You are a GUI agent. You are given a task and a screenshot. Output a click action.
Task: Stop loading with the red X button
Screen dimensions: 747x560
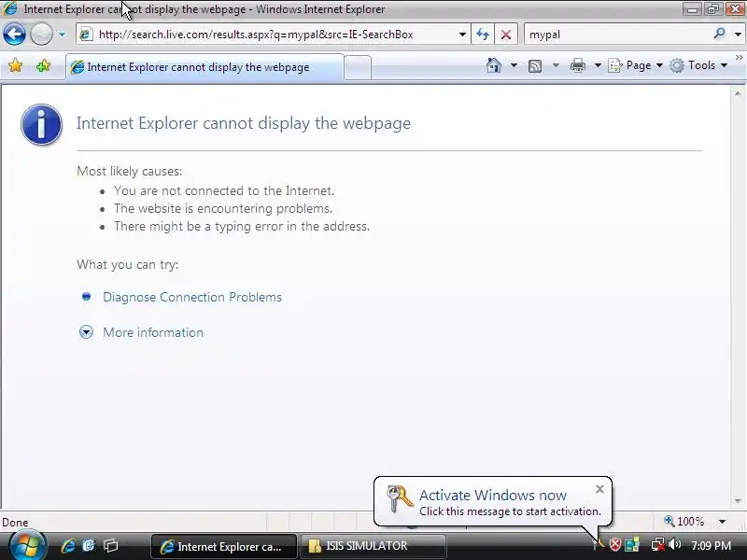coord(506,35)
